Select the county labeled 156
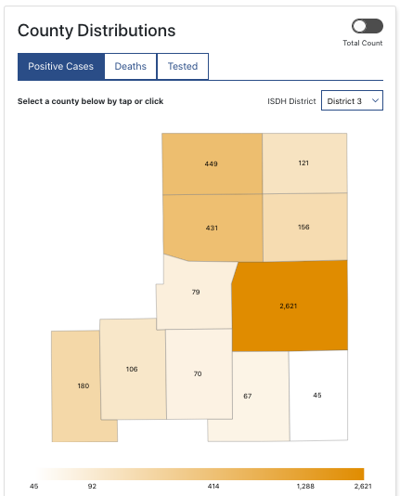 [305, 227]
